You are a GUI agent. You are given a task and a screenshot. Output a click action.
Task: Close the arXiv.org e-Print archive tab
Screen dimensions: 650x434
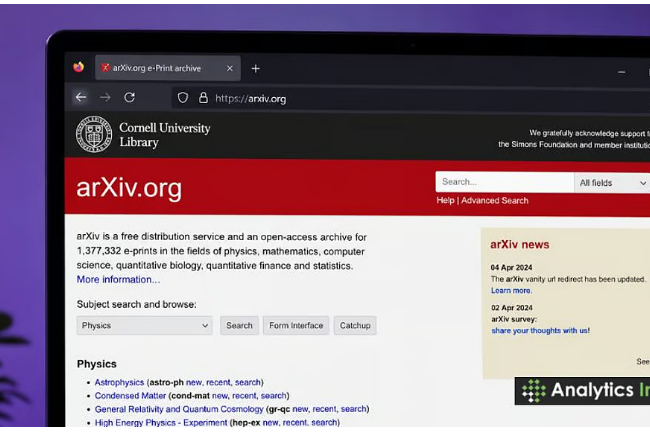pos(230,68)
